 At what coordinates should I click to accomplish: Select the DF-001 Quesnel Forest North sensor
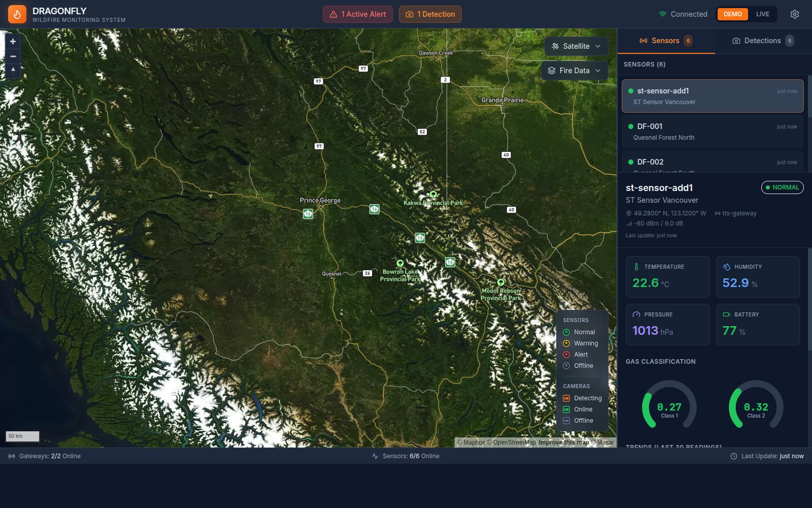[713, 132]
